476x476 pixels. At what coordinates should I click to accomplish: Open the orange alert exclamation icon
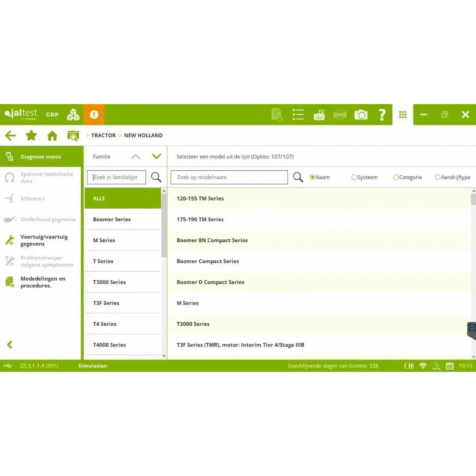click(x=94, y=114)
